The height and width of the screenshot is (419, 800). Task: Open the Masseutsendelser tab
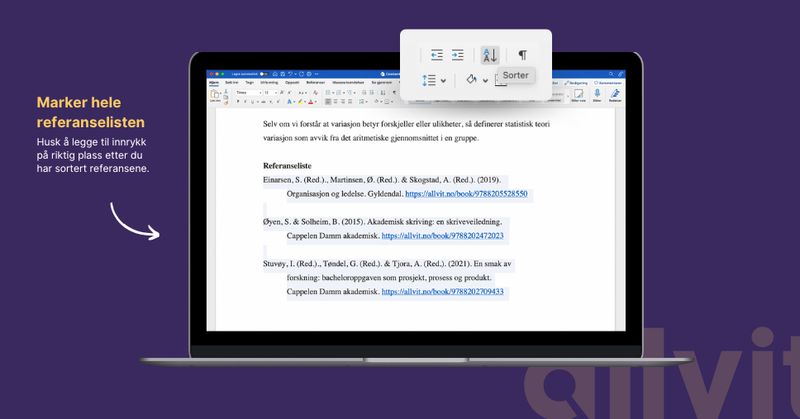(348, 82)
